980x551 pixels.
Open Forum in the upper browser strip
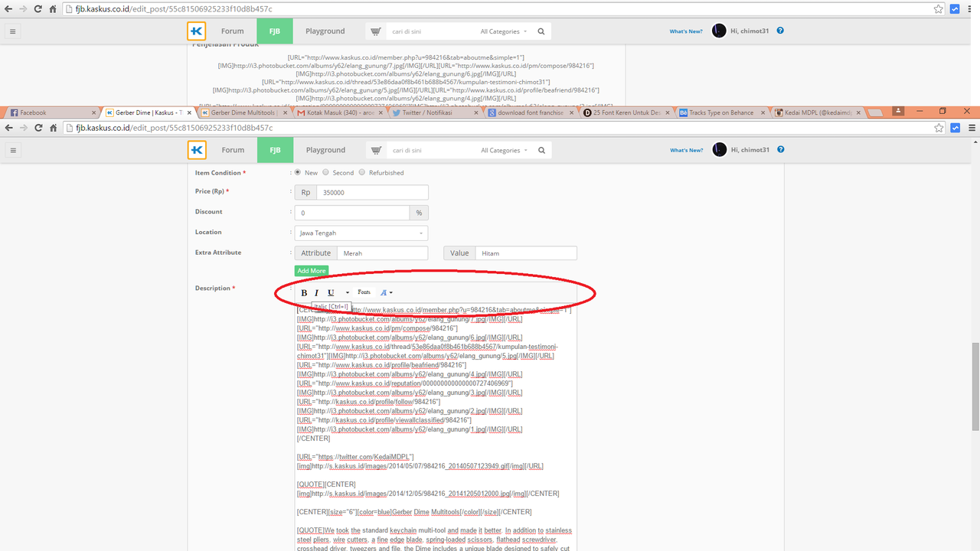233,31
